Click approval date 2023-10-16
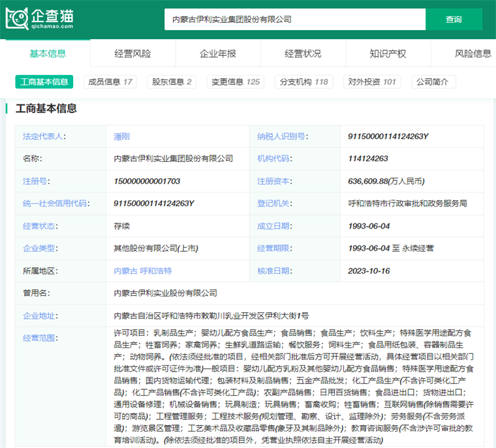496x448 pixels. click(x=369, y=271)
